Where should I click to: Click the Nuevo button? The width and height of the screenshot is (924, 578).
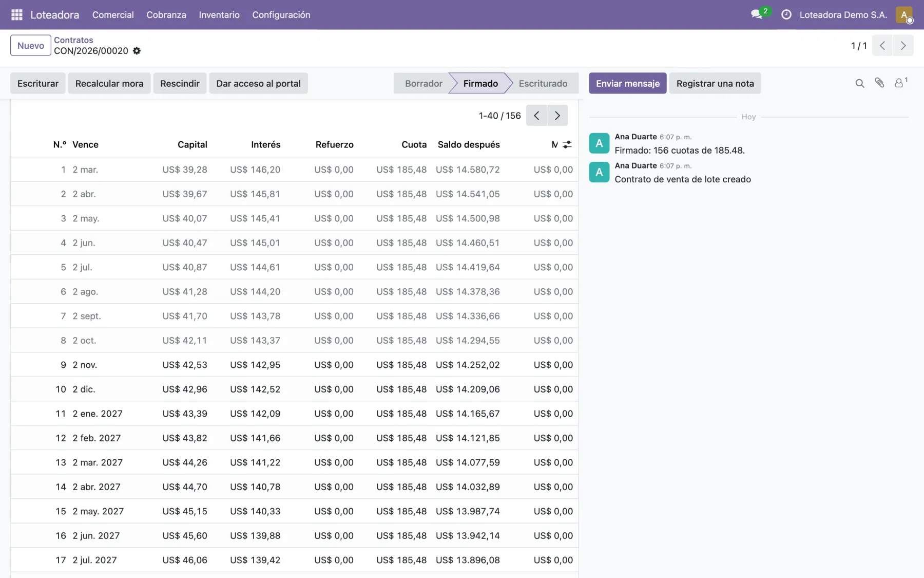tap(31, 45)
